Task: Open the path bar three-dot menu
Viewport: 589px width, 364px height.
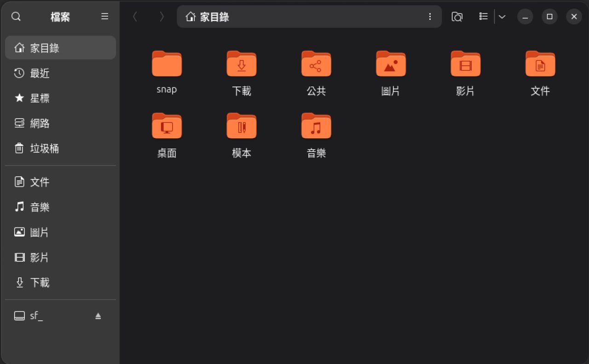Action: pyautogui.click(x=430, y=17)
